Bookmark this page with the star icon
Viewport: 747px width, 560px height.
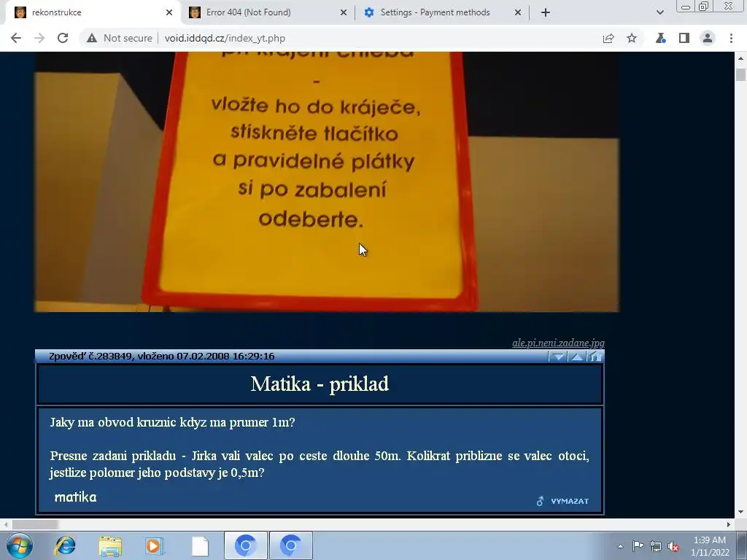tap(632, 38)
